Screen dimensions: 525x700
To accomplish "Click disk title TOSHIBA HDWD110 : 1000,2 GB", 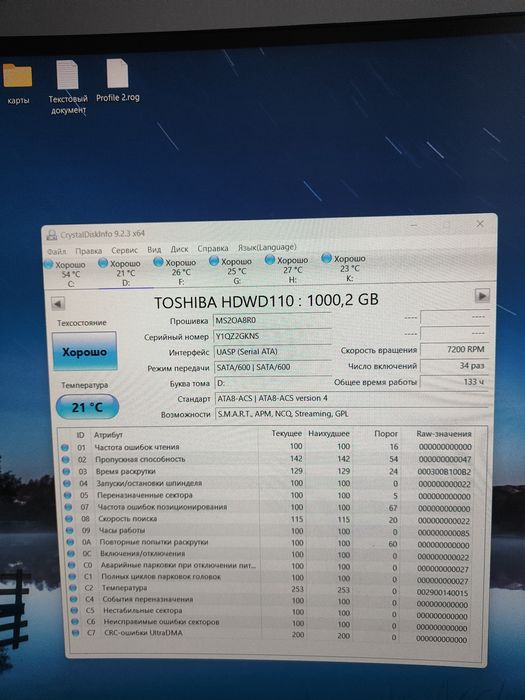I will coord(267,301).
